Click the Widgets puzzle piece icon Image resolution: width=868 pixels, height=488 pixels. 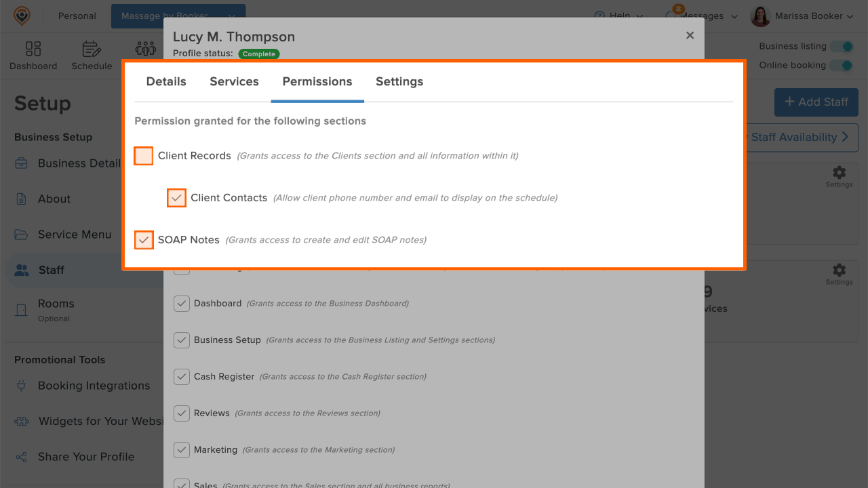coord(22,421)
